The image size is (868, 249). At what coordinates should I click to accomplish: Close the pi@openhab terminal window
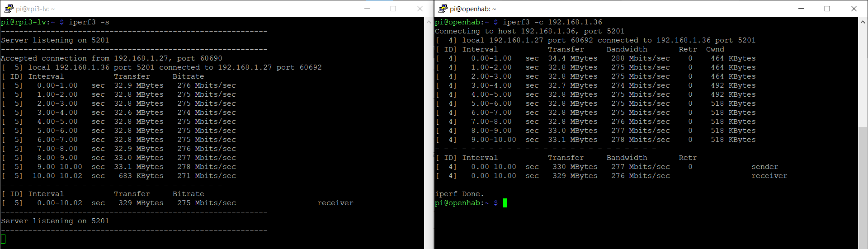pos(854,9)
